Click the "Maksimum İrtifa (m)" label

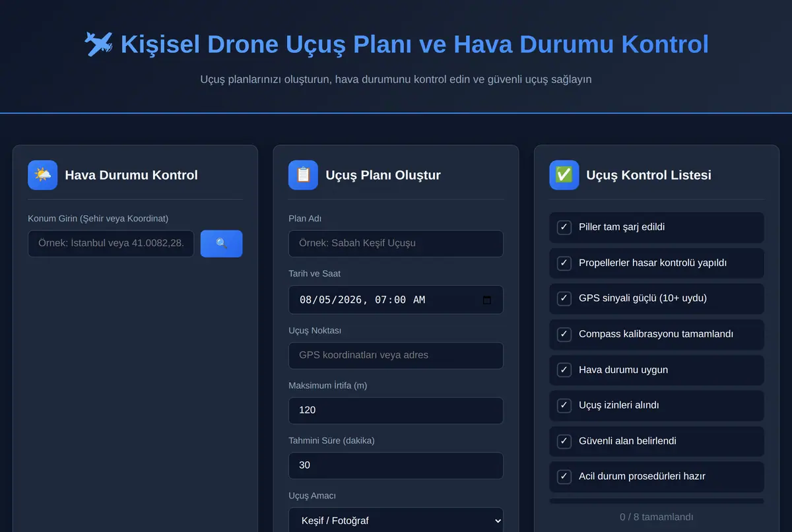(327, 385)
